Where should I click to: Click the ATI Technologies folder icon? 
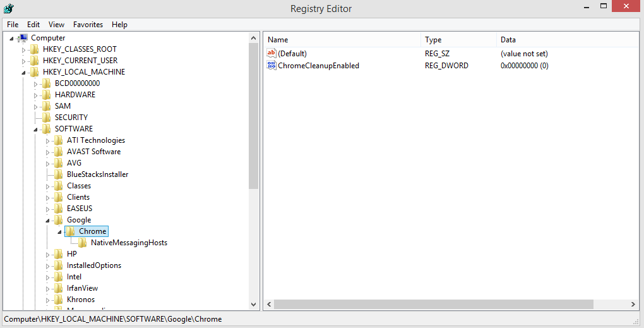58,140
